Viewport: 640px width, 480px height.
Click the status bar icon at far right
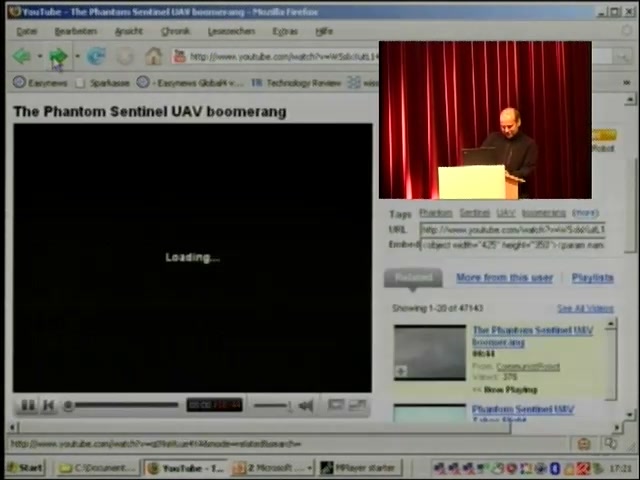[611, 444]
